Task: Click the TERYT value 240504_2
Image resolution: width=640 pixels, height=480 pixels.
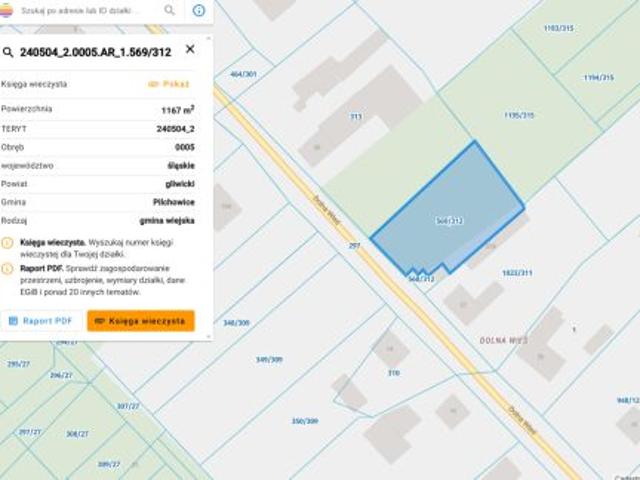Action: (x=176, y=129)
